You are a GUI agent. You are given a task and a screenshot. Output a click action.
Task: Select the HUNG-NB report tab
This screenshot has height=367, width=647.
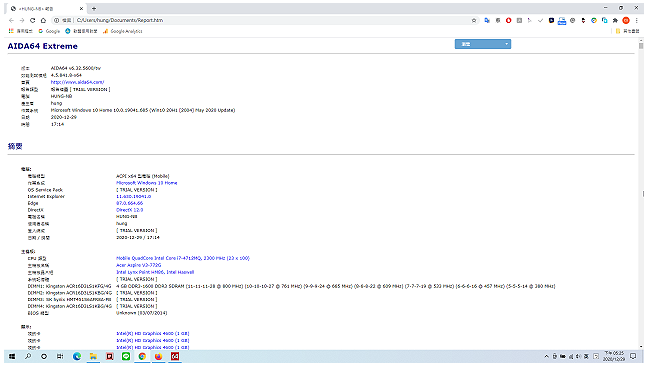point(46,8)
